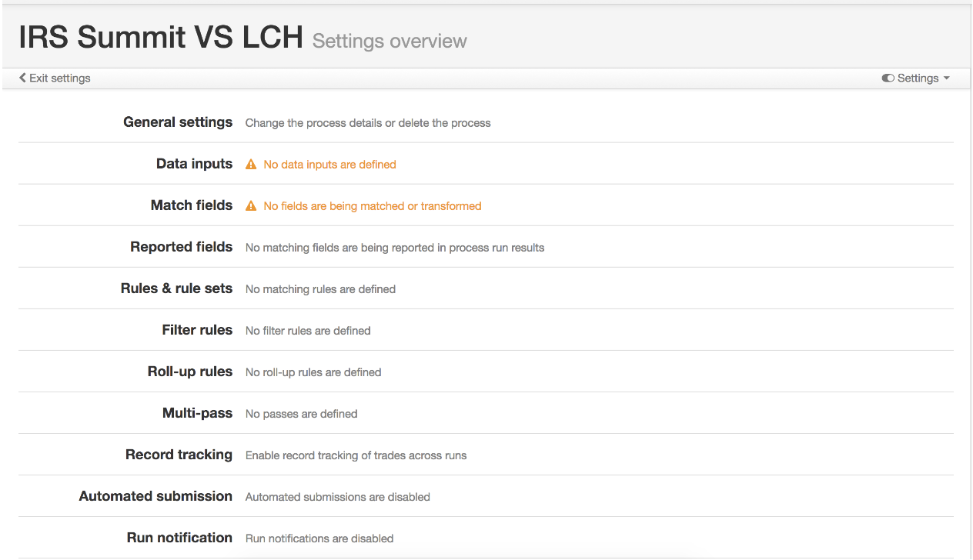The height and width of the screenshot is (560, 973).
Task: Open the Run notification section
Action: tap(179, 538)
